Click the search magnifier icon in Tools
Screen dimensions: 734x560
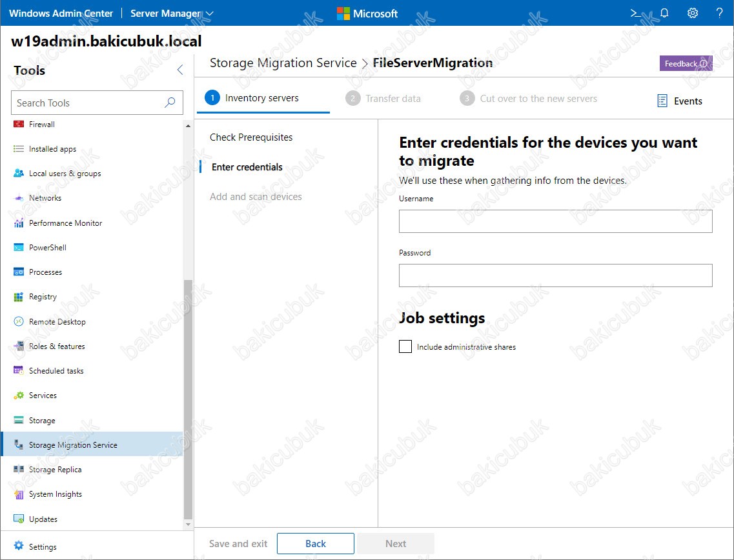point(170,103)
